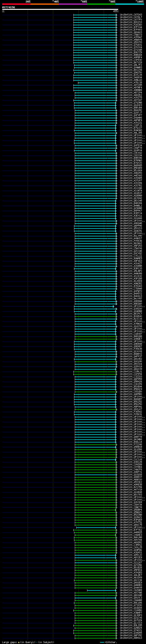Select the UniRef100_Q4R5B0 label

[131, 394]
